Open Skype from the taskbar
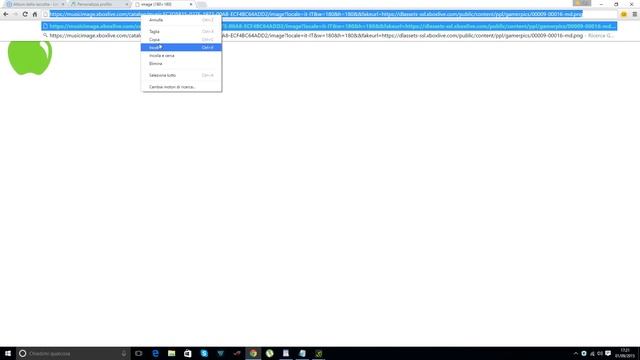Image resolution: width=640 pixels, height=360 pixels. (x=204, y=353)
